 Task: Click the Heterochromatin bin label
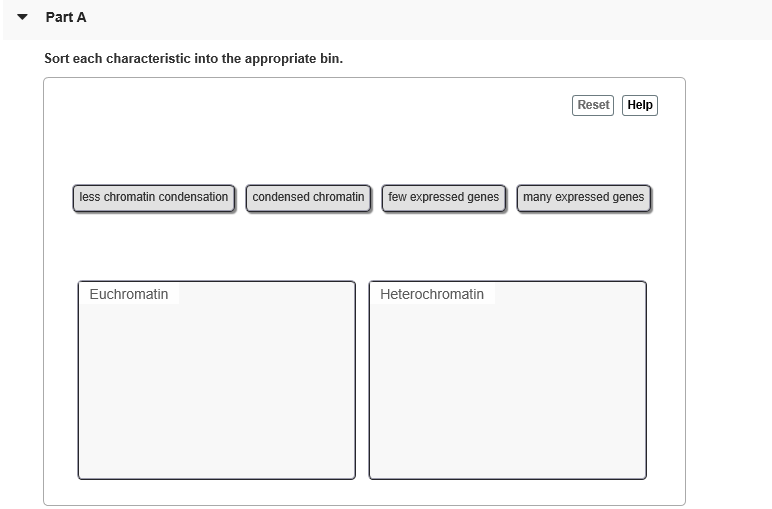point(432,294)
